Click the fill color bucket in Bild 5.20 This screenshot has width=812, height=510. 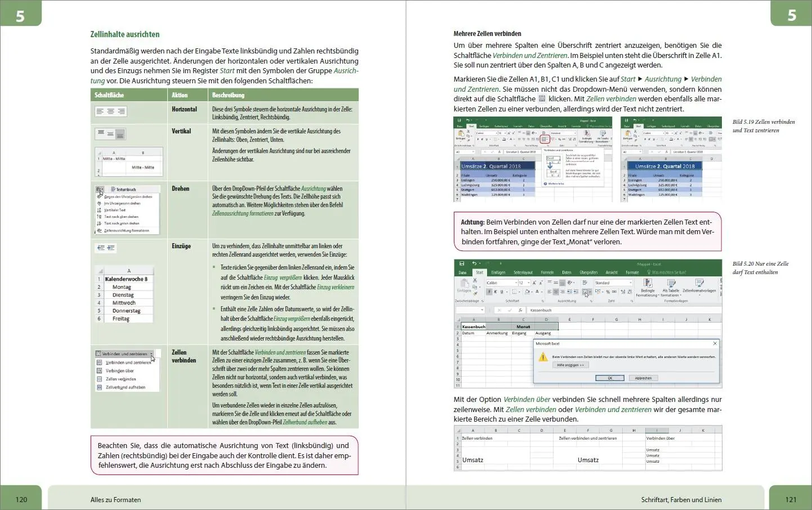point(528,292)
